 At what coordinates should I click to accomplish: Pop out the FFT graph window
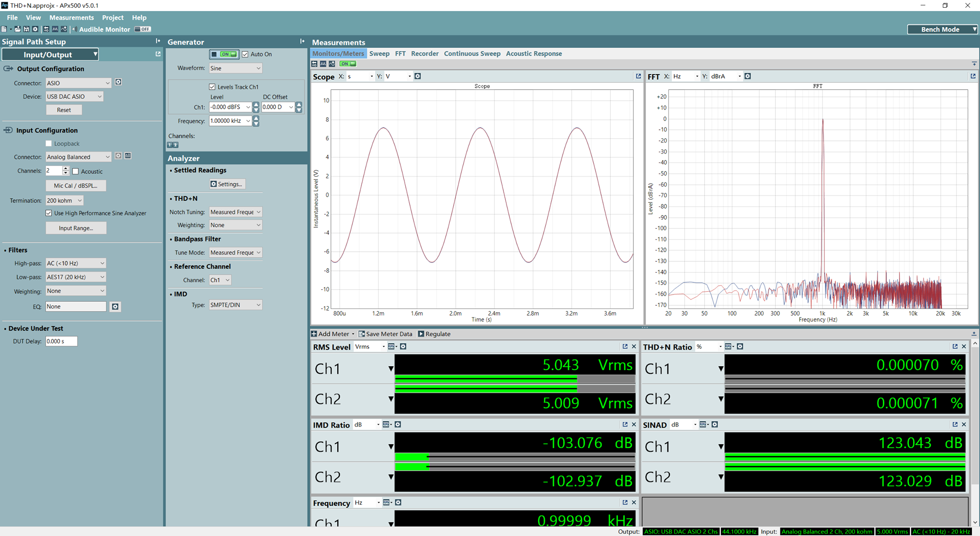tap(973, 76)
